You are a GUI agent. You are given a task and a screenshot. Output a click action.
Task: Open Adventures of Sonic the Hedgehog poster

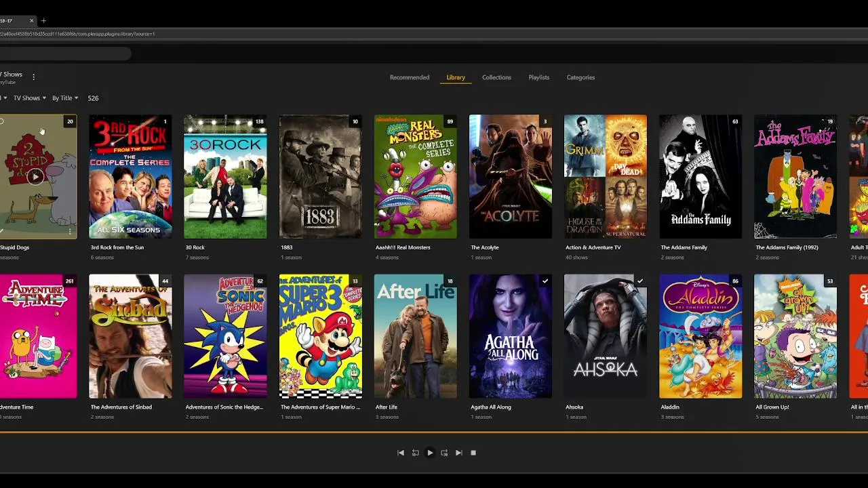225,336
